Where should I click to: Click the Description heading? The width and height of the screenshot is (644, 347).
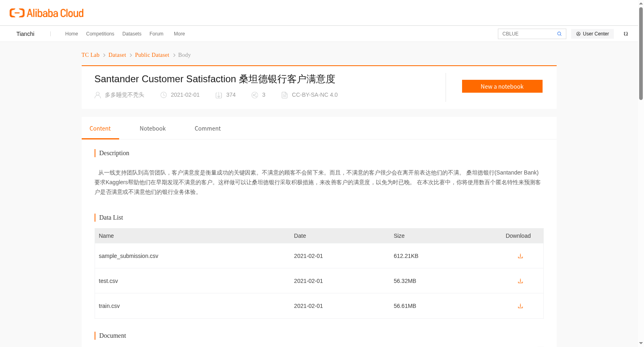coord(114,153)
